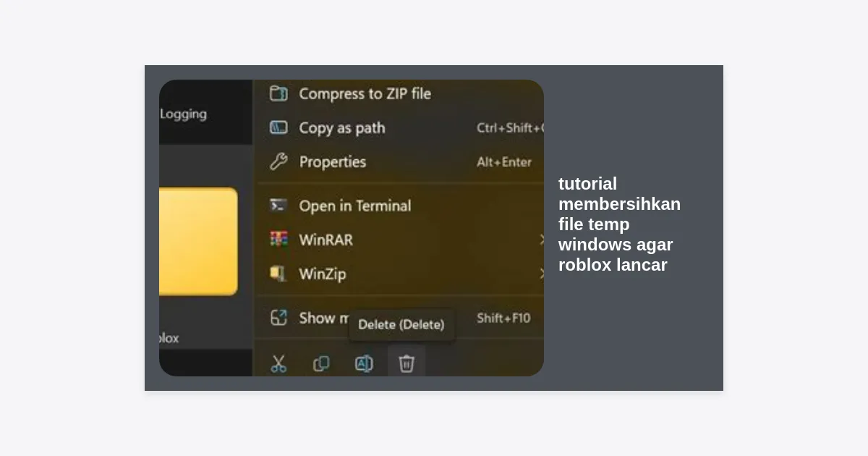
Task: Choose the 'Open in Terminal' entry
Action: 354,206
